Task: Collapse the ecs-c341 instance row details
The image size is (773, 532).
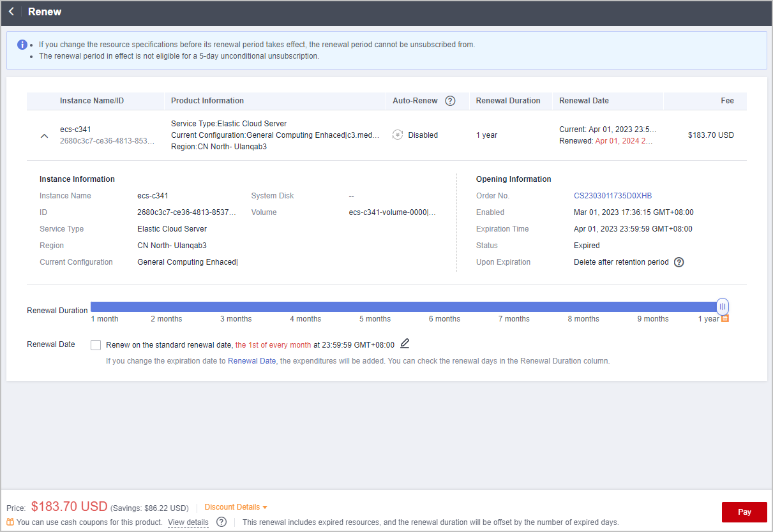Action: coord(44,136)
